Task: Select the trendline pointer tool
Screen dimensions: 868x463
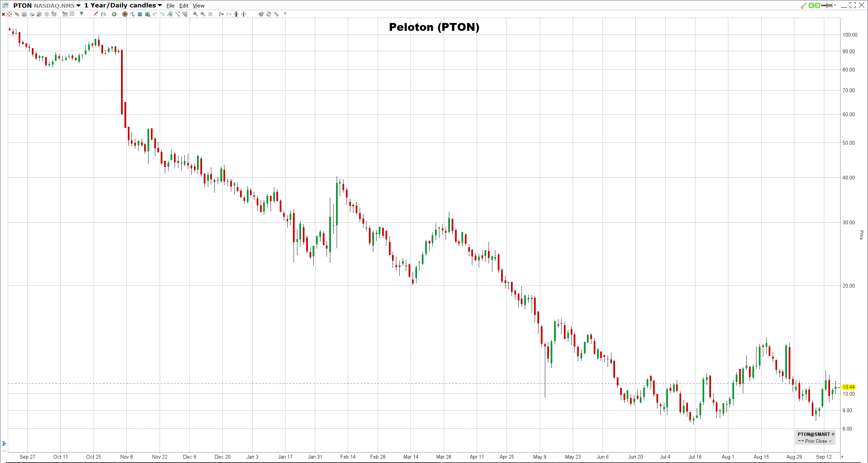Action: [132, 14]
